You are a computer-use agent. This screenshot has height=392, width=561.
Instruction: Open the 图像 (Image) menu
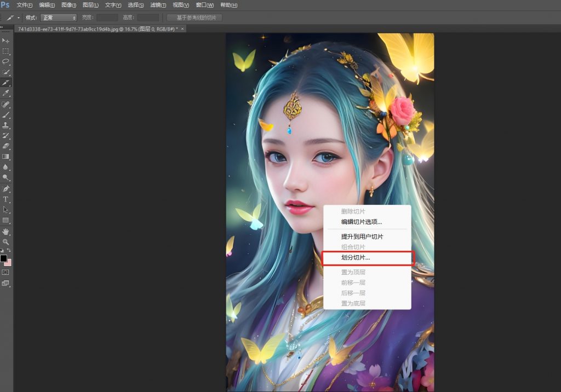pyautogui.click(x=68, y=5)
